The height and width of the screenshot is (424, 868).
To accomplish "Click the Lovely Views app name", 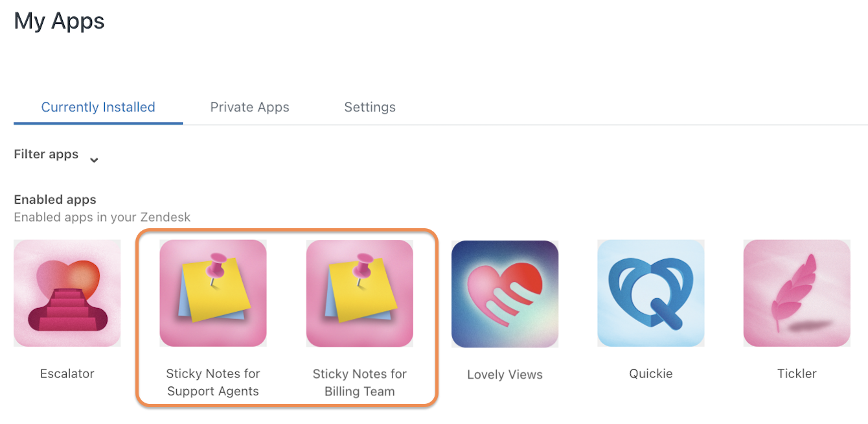I will tap(505, 375).
